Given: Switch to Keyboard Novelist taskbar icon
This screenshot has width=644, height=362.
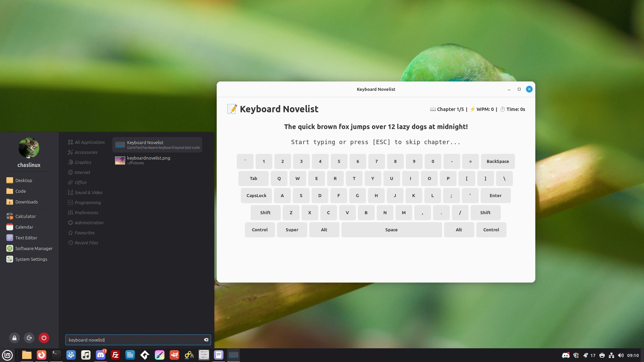Looking at the screenshot, I should point(233,355).
